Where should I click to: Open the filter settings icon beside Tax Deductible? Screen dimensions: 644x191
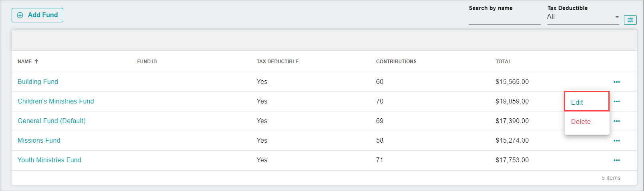click(630, 20)
